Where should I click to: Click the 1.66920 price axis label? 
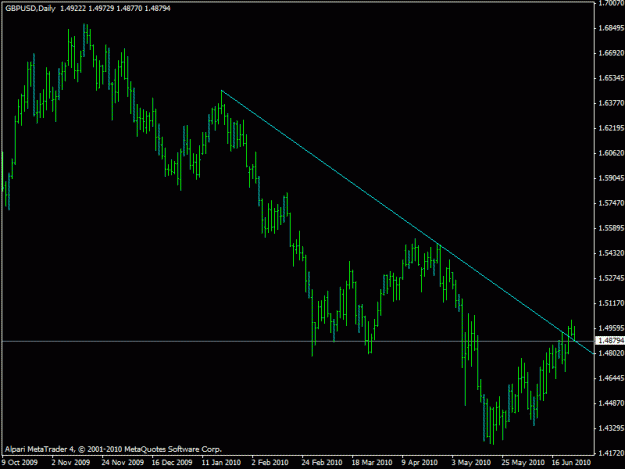click(x=611, y=53)
